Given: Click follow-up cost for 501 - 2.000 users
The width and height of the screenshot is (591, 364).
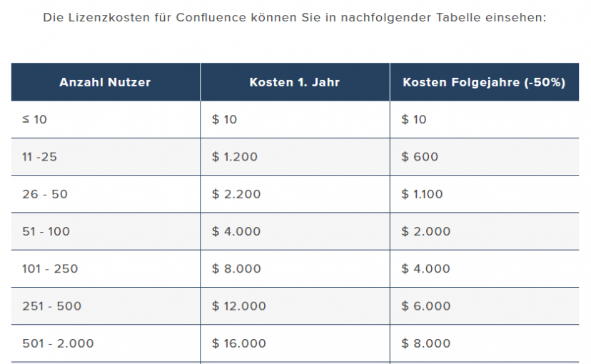Looking at the screenshot, I should pyautogui.click(x=426, y=343).
